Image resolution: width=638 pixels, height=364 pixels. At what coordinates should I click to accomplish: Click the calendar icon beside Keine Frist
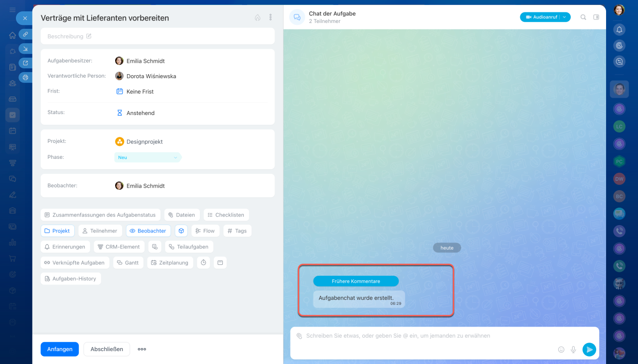click(x=120, y=91)
